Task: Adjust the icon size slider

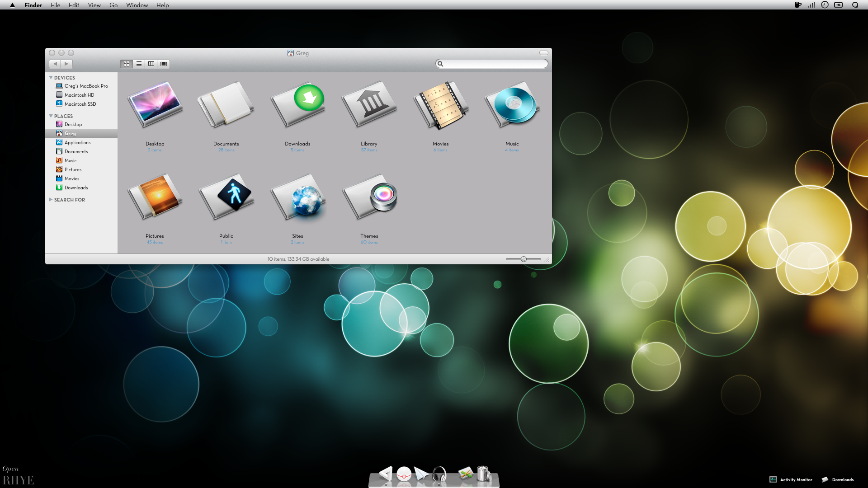Action: click(524, 259)
